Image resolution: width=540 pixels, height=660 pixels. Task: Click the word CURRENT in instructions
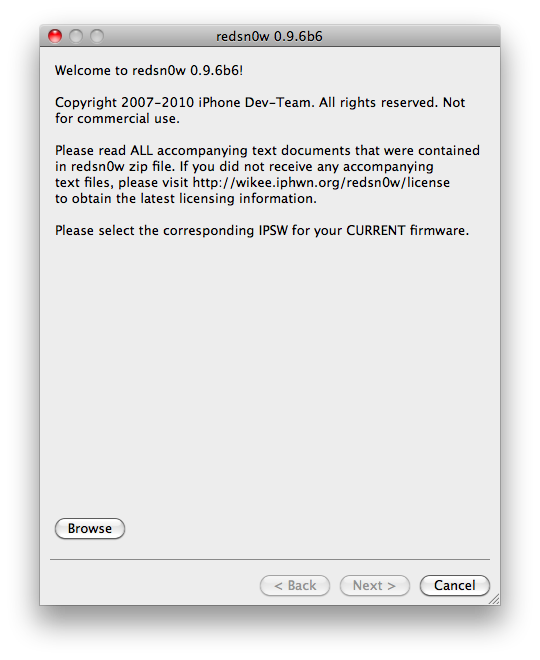pos(375,231)
